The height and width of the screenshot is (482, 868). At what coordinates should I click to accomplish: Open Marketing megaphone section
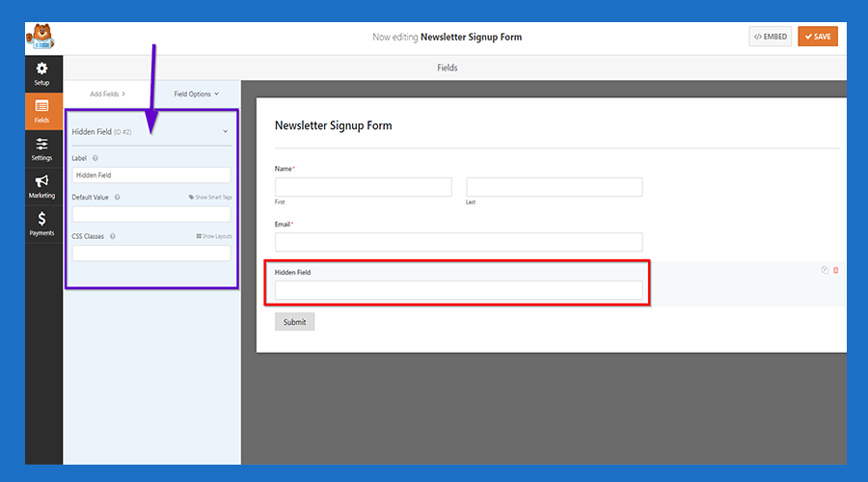(42, 186)
